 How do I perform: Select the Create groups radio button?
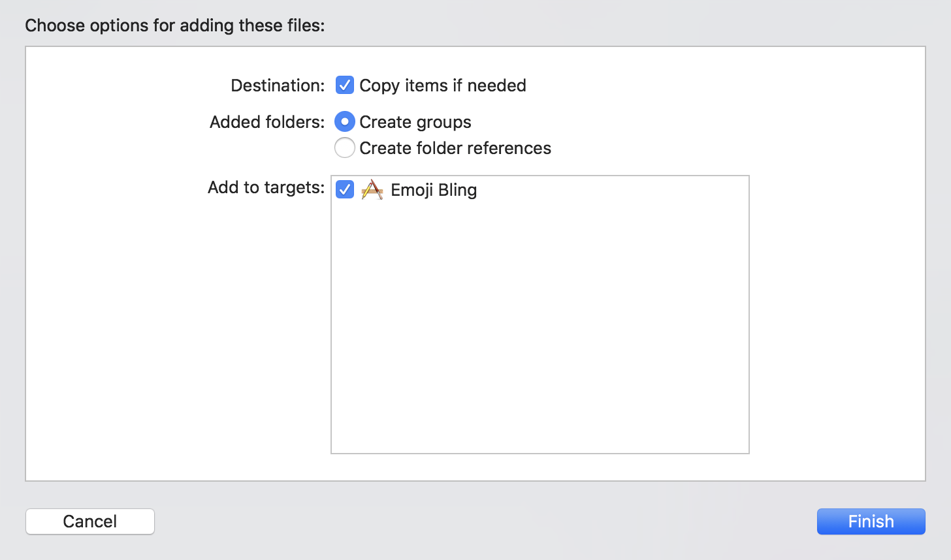coord(344,122)
